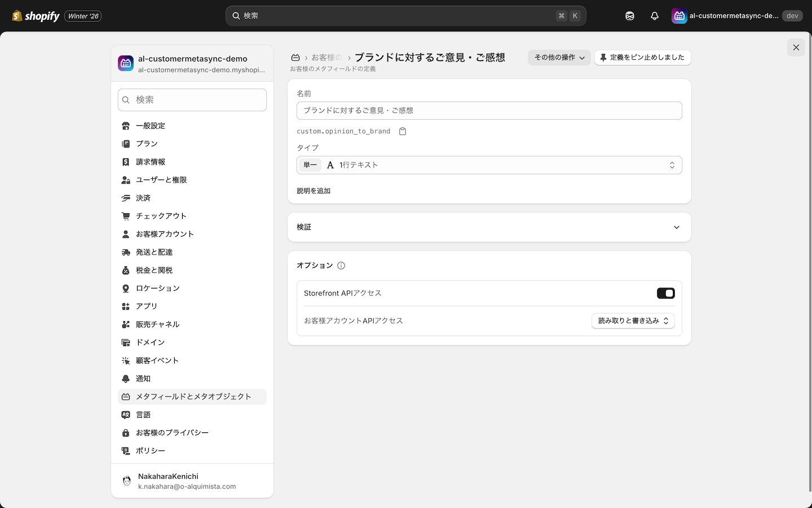Click inside the 名前 text field
The height and width of the screenshot is (508, 812).
click(489, 110)
